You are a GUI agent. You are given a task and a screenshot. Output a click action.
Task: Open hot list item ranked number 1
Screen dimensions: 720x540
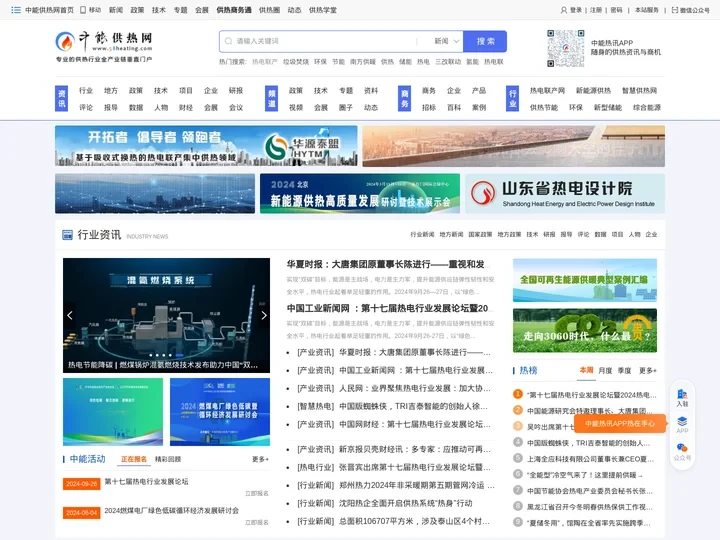pyautogui.click(x=591, y=395)
